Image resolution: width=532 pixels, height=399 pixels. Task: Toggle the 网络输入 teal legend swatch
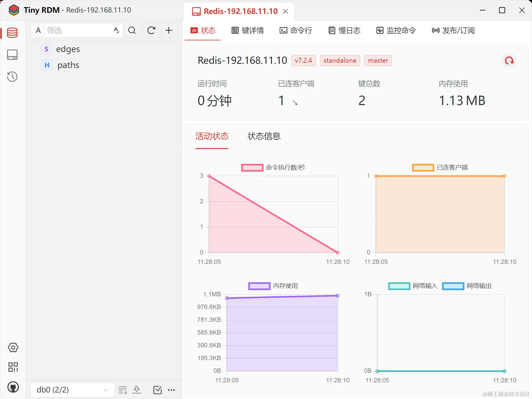coord(399,286)
